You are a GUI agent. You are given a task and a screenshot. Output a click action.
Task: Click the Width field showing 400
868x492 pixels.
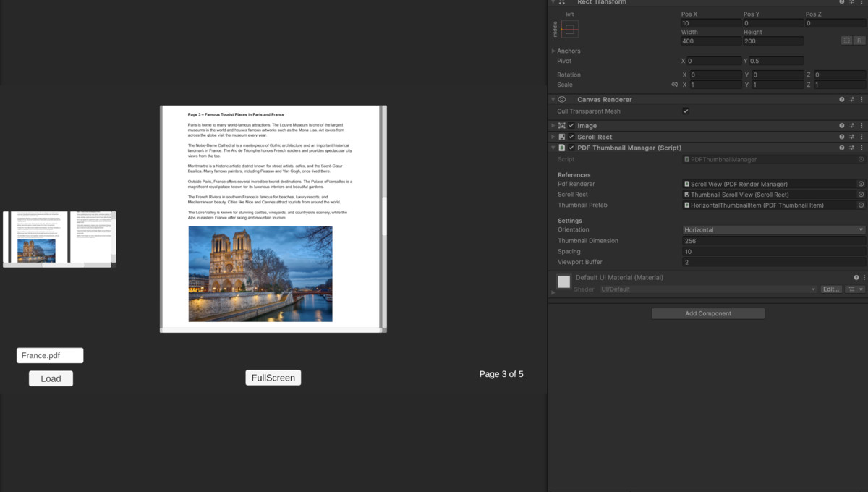[x=711, y=41]
